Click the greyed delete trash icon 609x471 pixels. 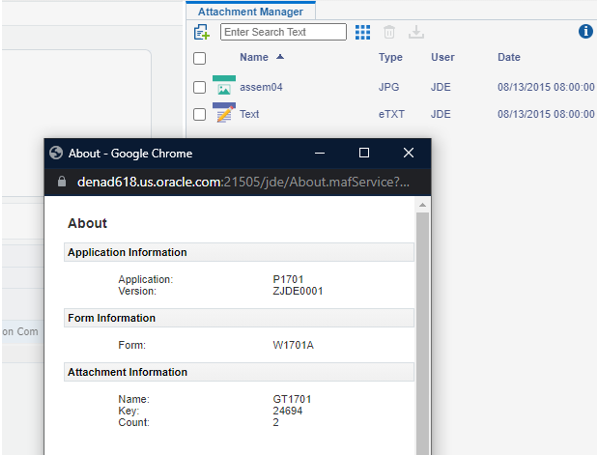(389, 32)
